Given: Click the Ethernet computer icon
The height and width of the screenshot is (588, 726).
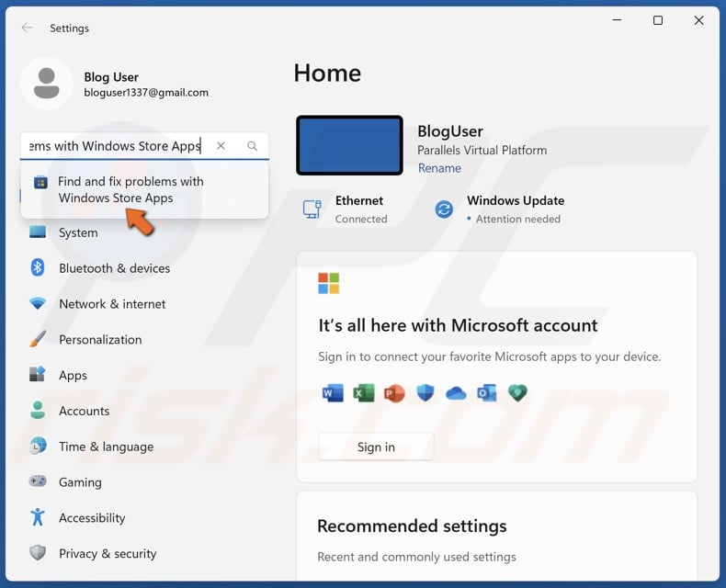Looking at the screenshot, I should click(312, 209).
